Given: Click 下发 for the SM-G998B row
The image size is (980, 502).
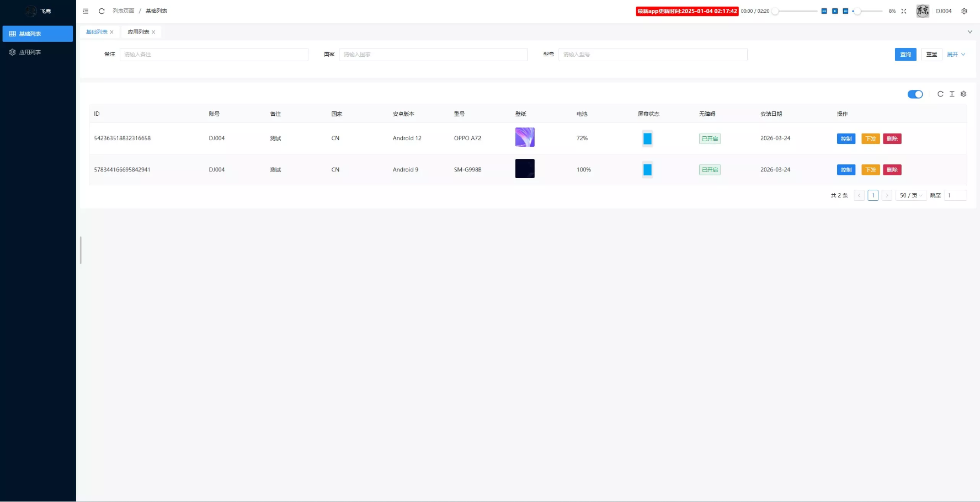Looking at the screenshot, I should [x=870, y=170].
